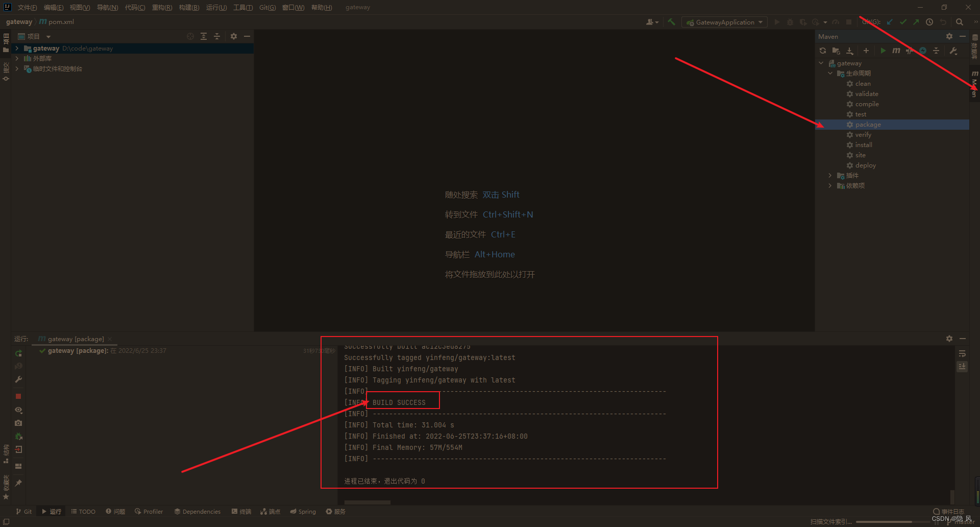
Task: Click the layout icon in Run panel
Action: pos(18,466)
